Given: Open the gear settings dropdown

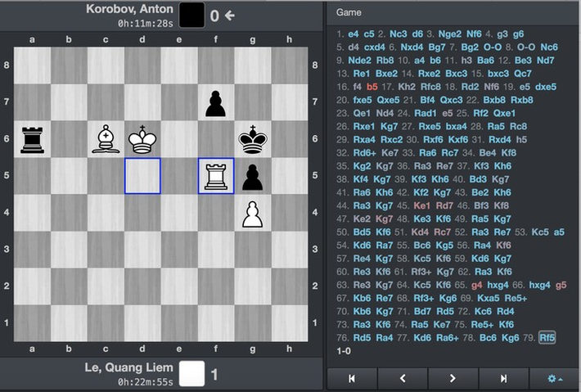Looking at the screenshot, I should [x=555, y=378].
